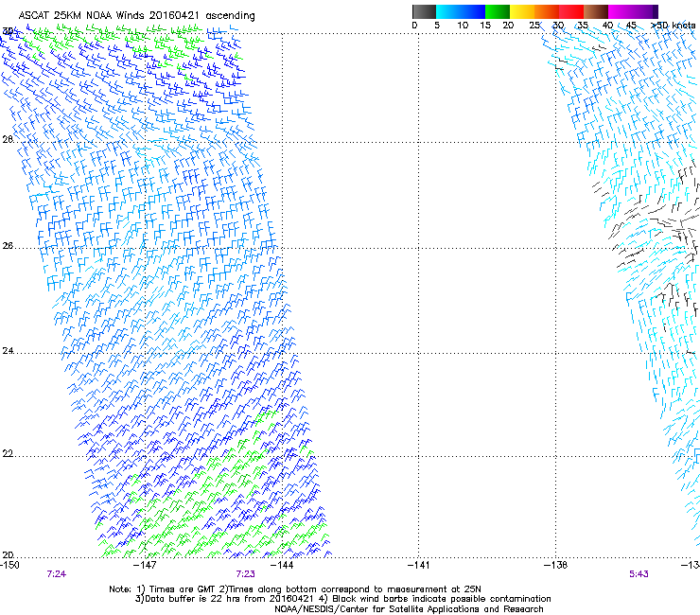Click the latitude label 24
Screen dimensions: 700x615
[x=8, y=351]
